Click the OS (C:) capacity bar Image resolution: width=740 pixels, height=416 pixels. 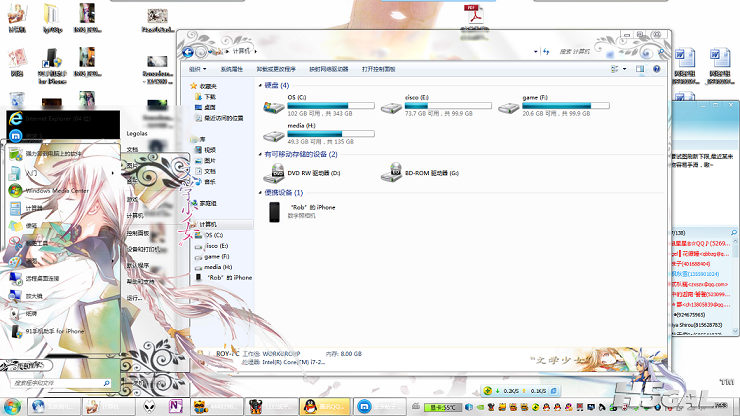tap(331, 106)
